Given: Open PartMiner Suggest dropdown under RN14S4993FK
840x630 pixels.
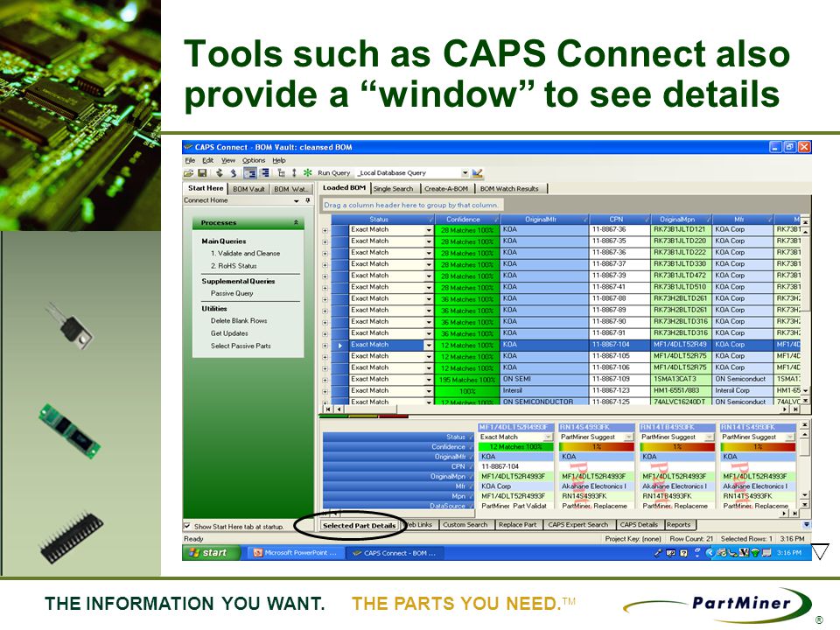Looking at the screenshot, I should click(629, 437).
